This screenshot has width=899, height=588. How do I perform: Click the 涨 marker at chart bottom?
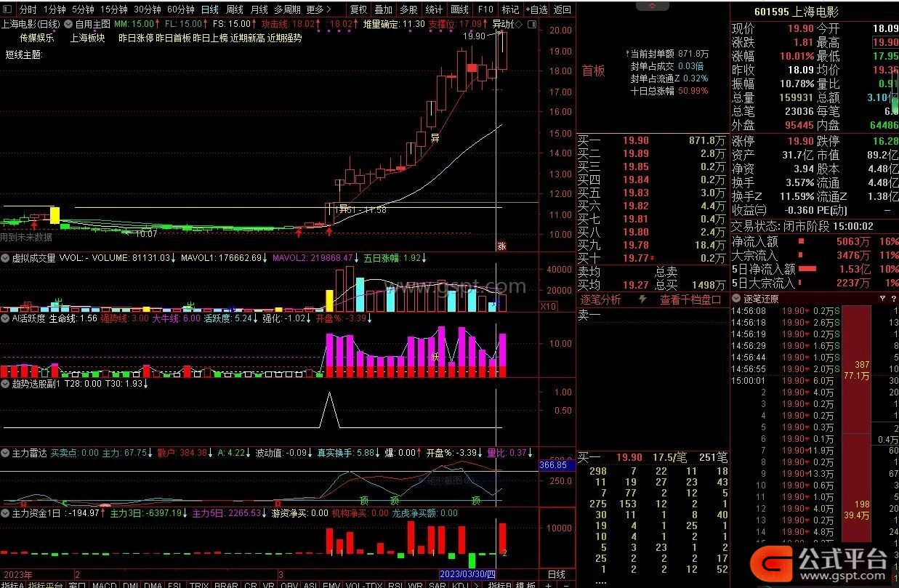(x=501, y=246)
